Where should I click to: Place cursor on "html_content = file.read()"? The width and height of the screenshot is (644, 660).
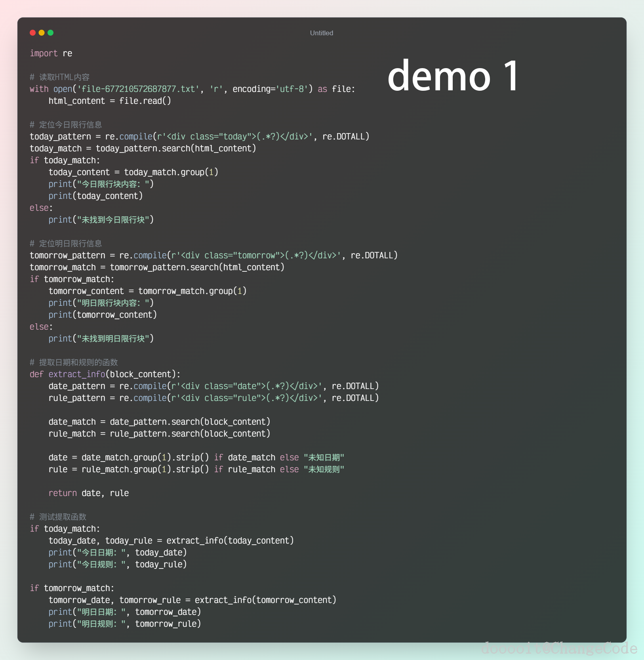pyautogui.click(x=110, y=101)
